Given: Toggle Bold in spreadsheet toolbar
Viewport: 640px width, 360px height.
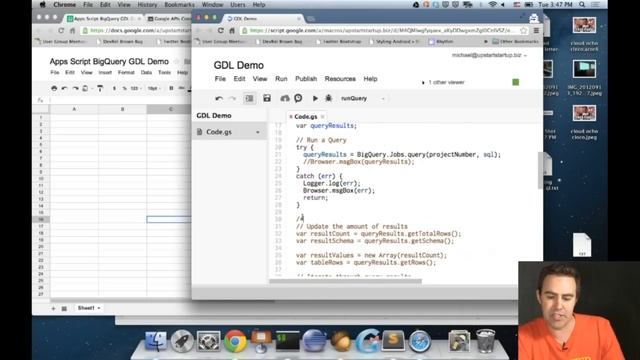Looking at the screenshot, I should tap(171, 88).
